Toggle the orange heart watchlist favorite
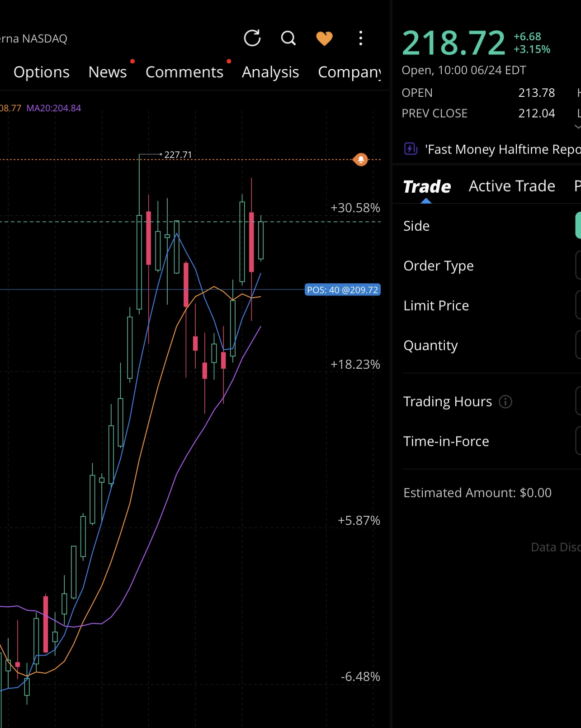The width and height of the screenshot is (581, 728). click(x=324, y=38)
